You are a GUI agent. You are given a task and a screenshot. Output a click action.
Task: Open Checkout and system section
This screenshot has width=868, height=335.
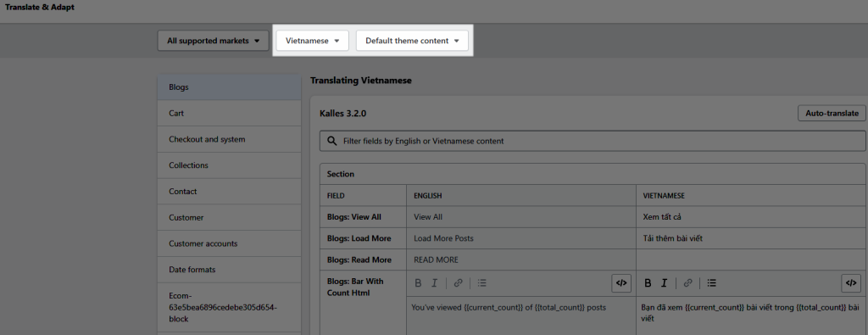[229, 139]
